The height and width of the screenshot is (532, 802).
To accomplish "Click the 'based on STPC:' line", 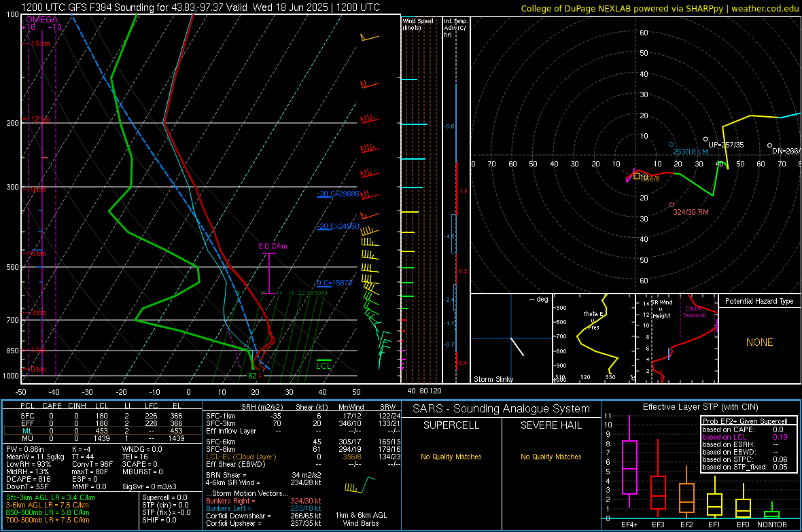I will [745, 459].
